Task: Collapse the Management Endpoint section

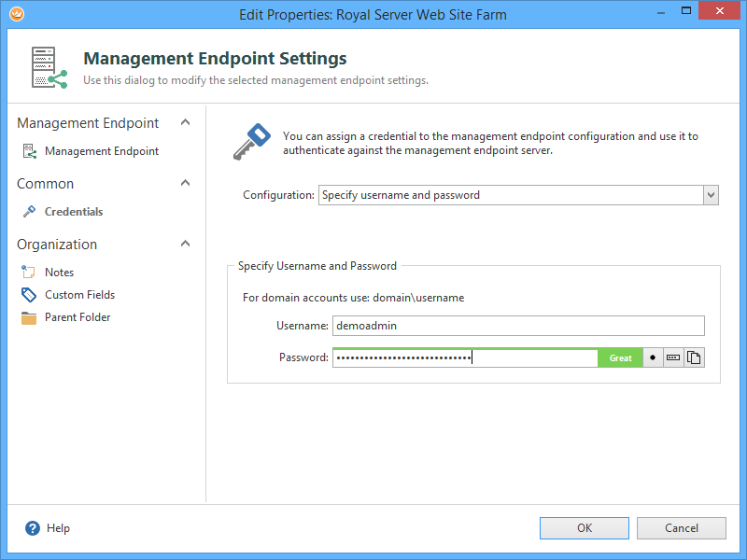Action: [x=185, y=122]
